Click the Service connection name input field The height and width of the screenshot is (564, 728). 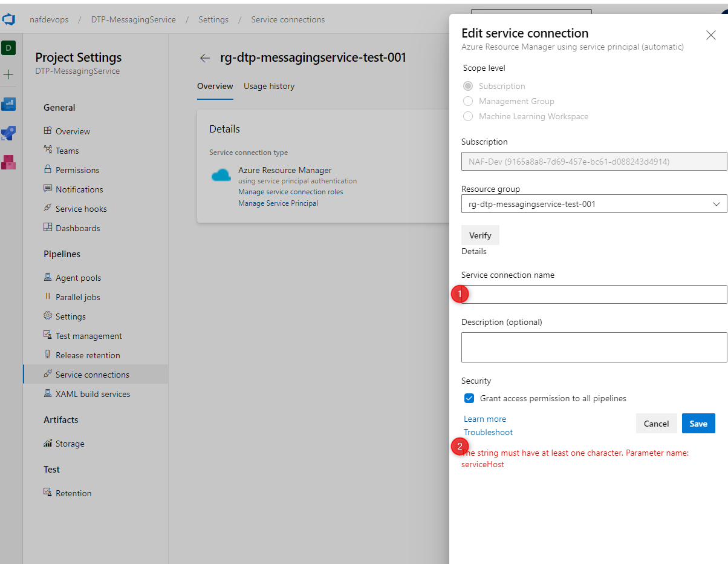click(x=594, y=294)
